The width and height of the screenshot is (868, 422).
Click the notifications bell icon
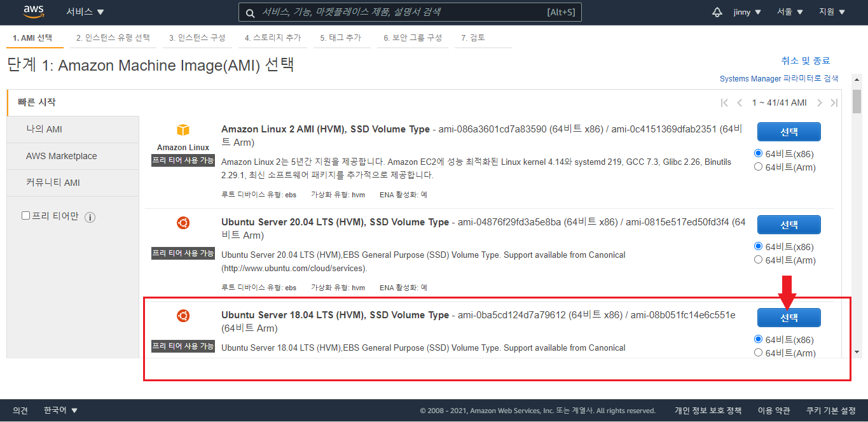coord(717,12)
